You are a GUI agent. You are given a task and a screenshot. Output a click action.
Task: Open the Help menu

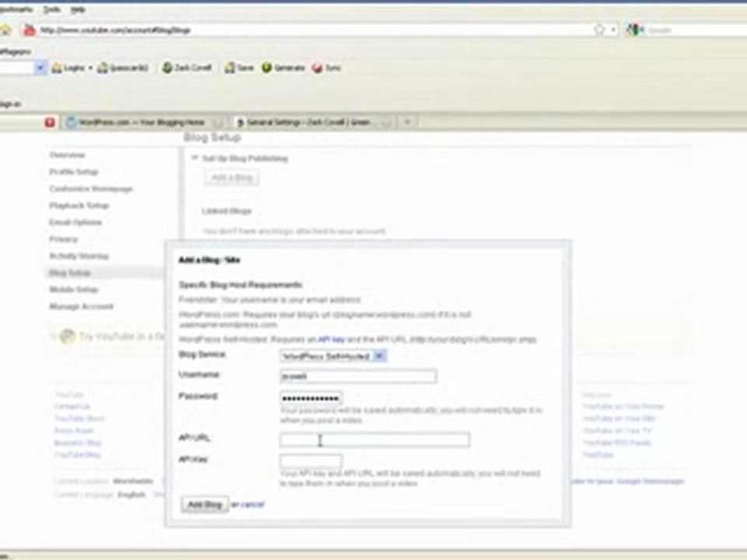click(78, 9)
